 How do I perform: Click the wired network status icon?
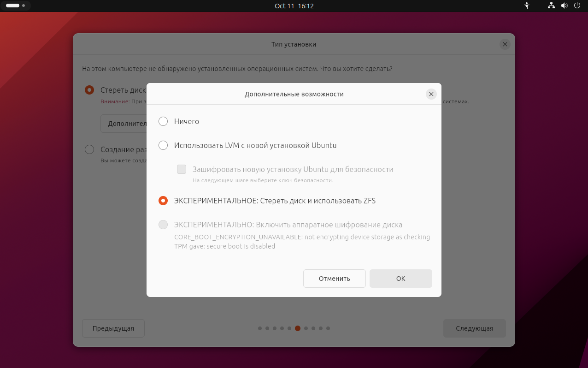coord(551,6)
